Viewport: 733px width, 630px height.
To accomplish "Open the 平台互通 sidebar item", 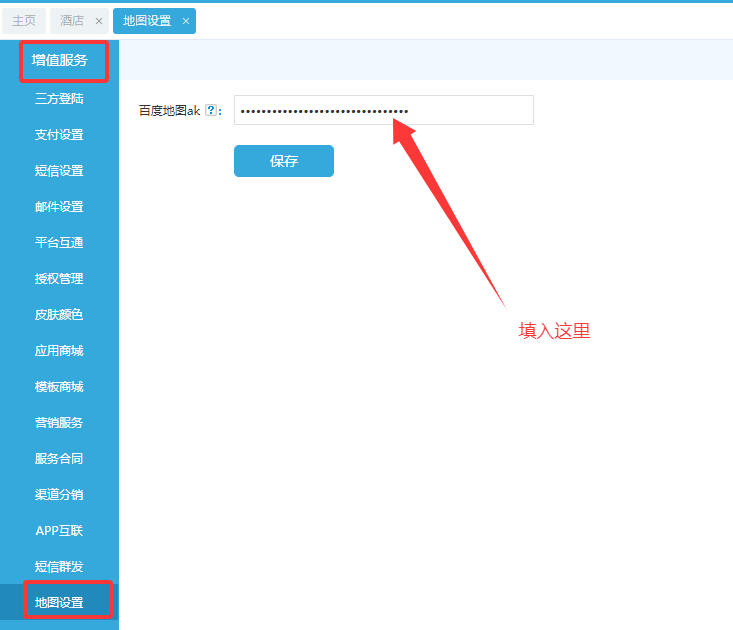I will [59, 243].
